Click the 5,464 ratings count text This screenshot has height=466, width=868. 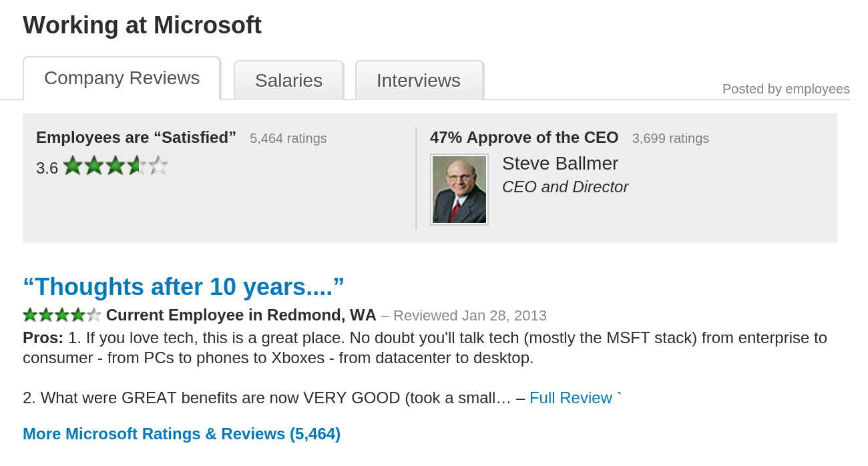tap(288, 138)
